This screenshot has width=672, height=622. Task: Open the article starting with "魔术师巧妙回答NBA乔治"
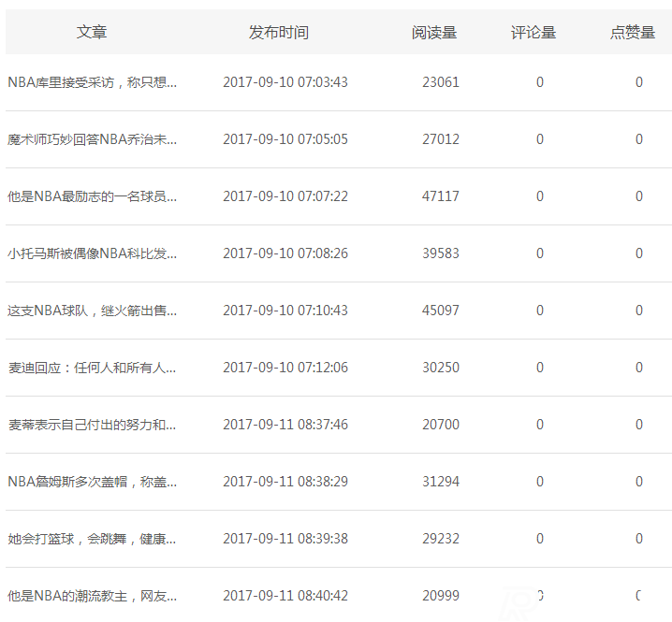[x=92, y=139]
